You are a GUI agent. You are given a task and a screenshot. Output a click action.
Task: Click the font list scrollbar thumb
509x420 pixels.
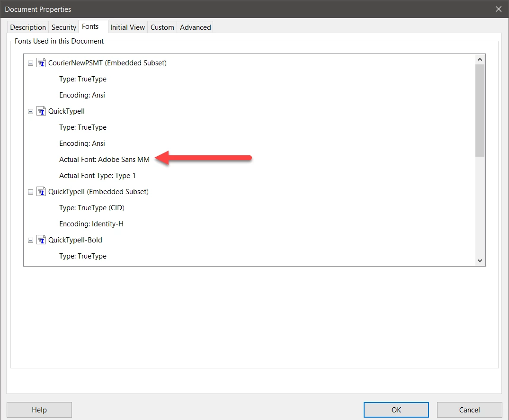click(480, 110)
